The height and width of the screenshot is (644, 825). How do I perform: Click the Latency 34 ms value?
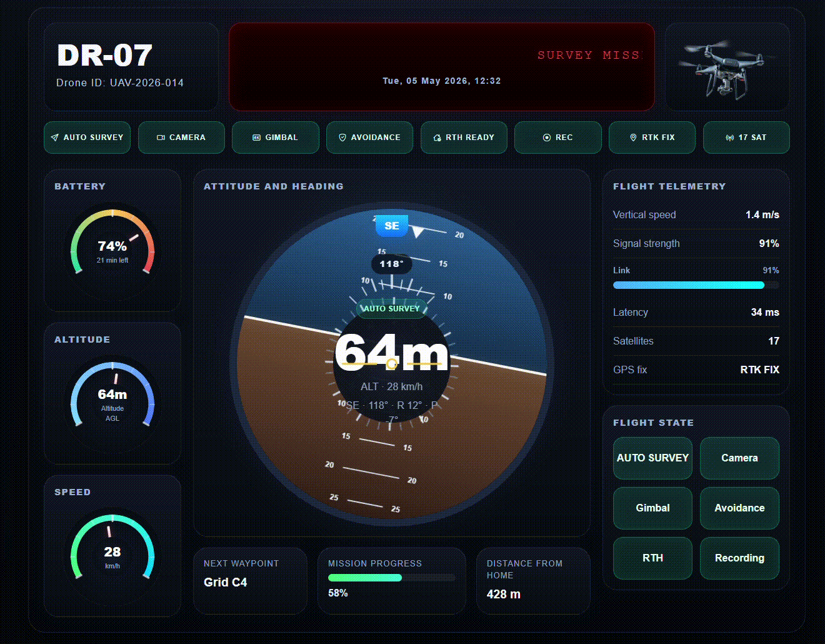765,312
